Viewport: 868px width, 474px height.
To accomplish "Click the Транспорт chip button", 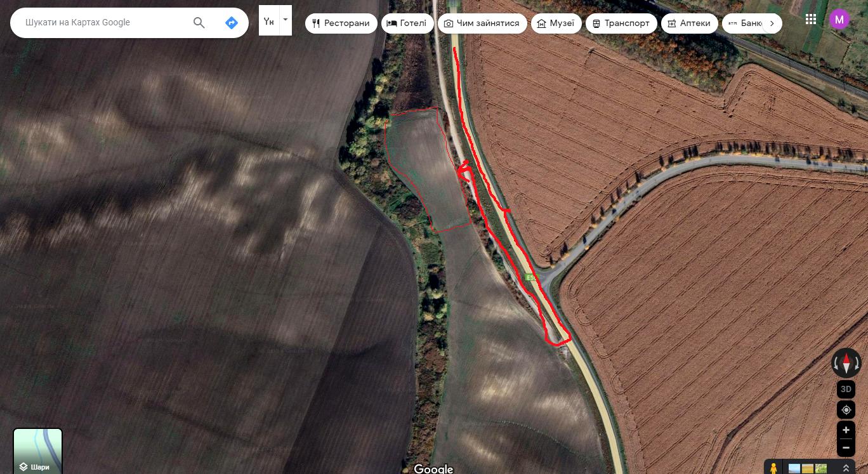I will (x=621, y=23).
